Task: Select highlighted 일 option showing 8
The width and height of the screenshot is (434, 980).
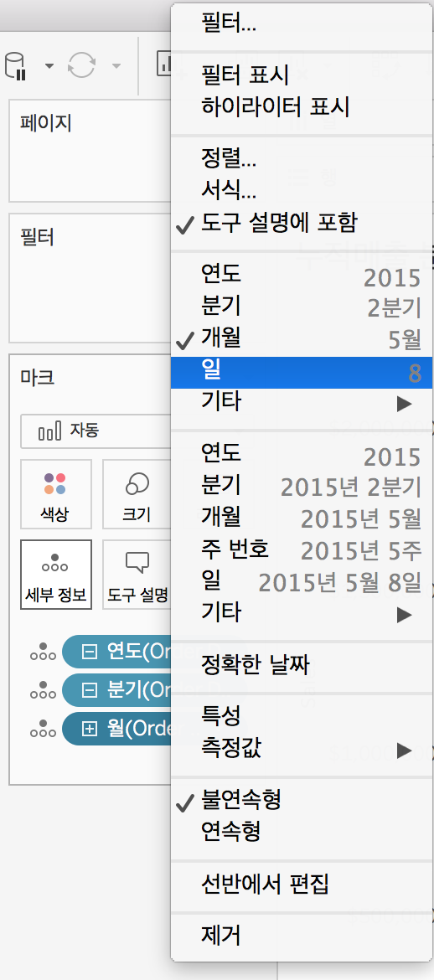Action: click(x=302, y=373)
